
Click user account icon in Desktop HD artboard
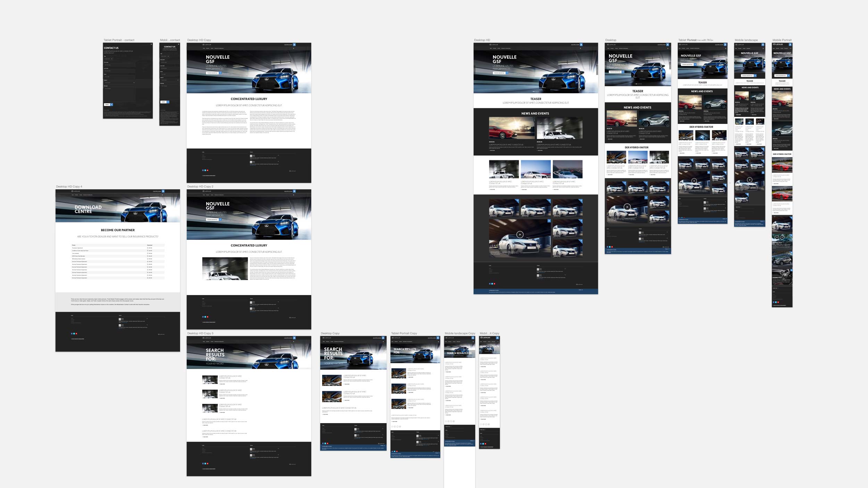(x=581, y=45)
